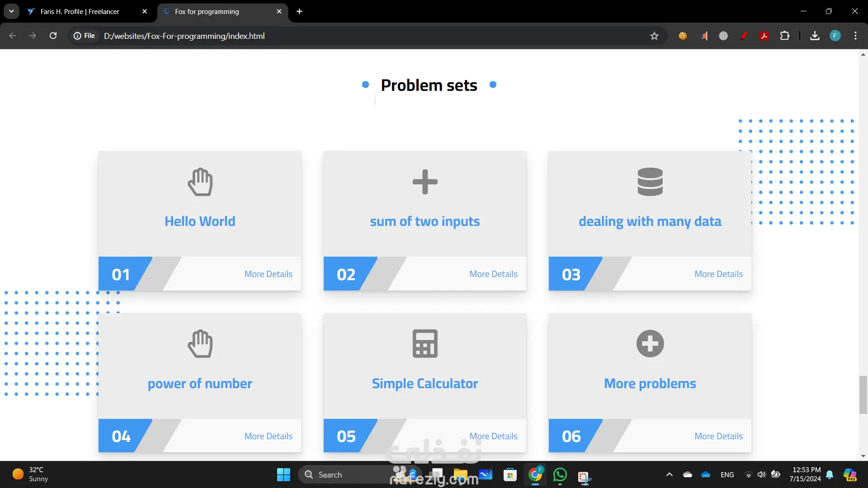
Task: Expand the tab search dropdown arrow
Action: 11,11
